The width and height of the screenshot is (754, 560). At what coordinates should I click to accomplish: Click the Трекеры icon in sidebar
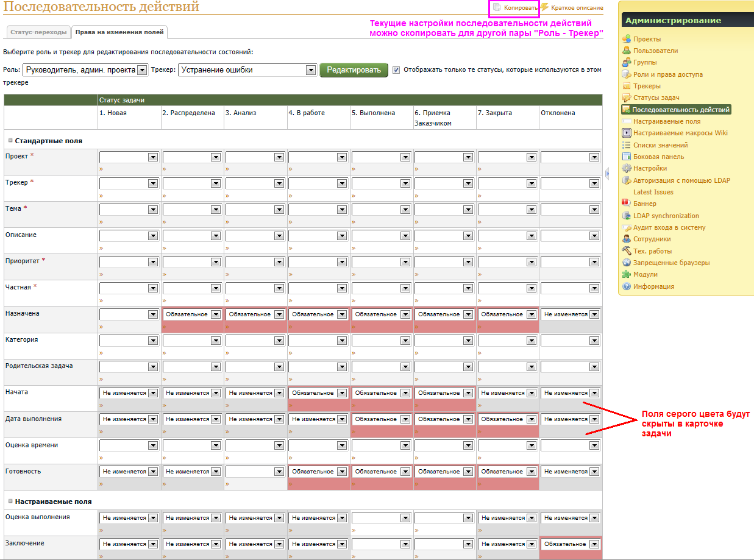[x=627, y=86]
